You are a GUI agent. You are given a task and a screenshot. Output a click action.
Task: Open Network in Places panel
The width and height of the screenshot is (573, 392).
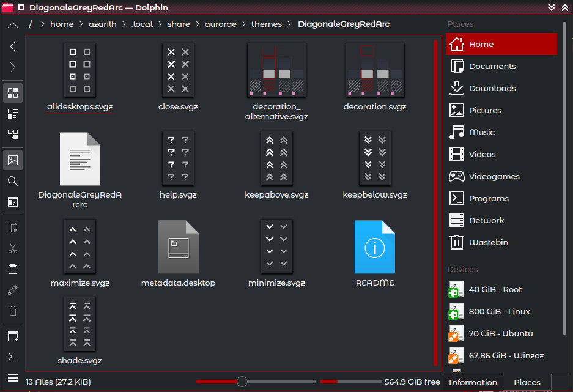(x=501, y=220)
